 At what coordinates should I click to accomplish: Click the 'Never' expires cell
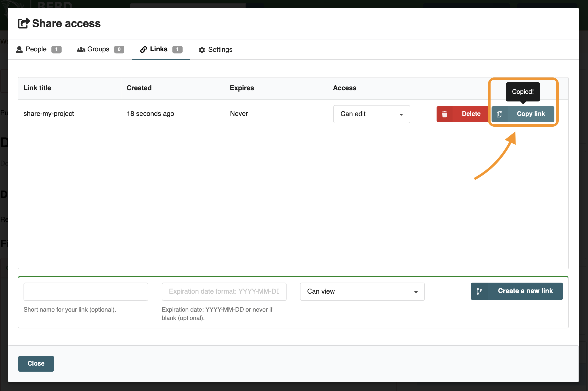tap(239, 114)
